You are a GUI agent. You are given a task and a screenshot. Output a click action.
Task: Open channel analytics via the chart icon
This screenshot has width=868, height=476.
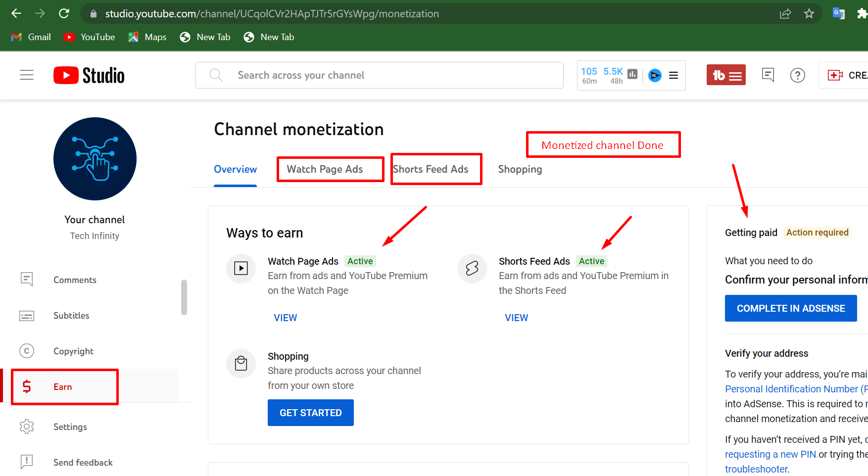632,74
